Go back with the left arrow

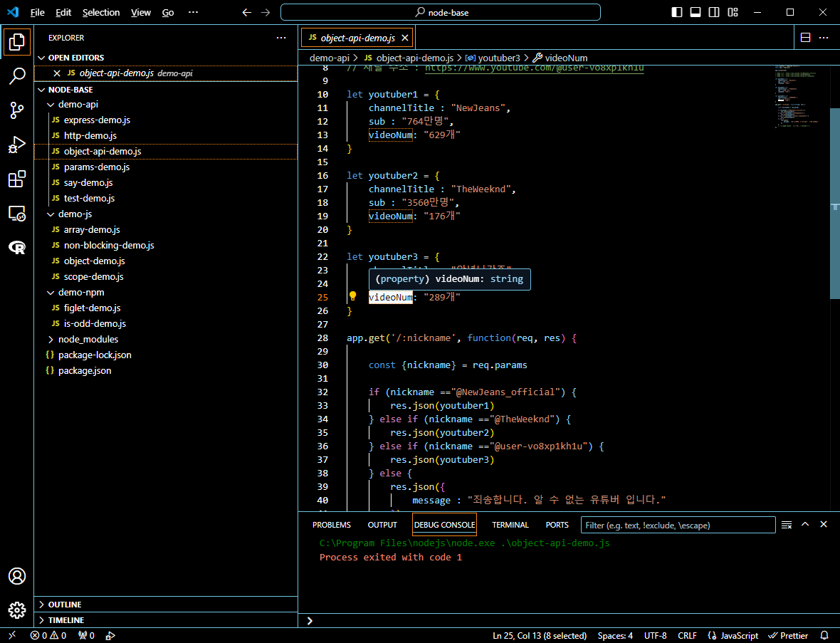[246, 12]
